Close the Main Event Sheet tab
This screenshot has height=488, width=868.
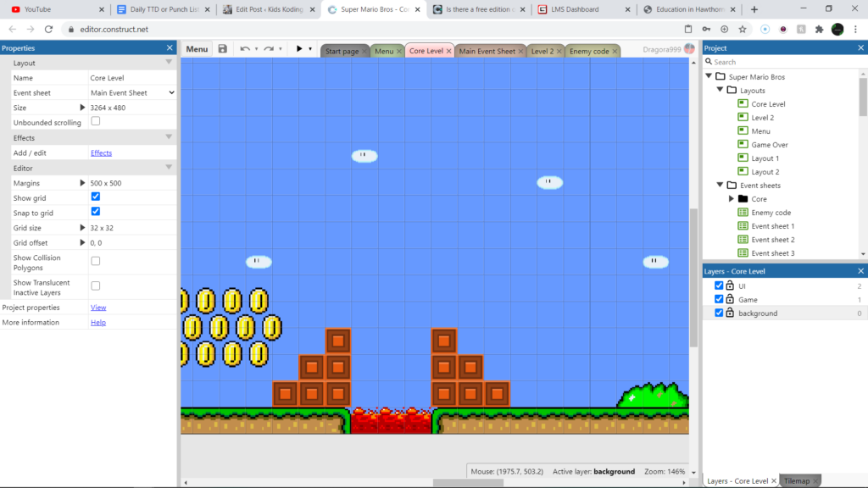click(x=520, y=52)
